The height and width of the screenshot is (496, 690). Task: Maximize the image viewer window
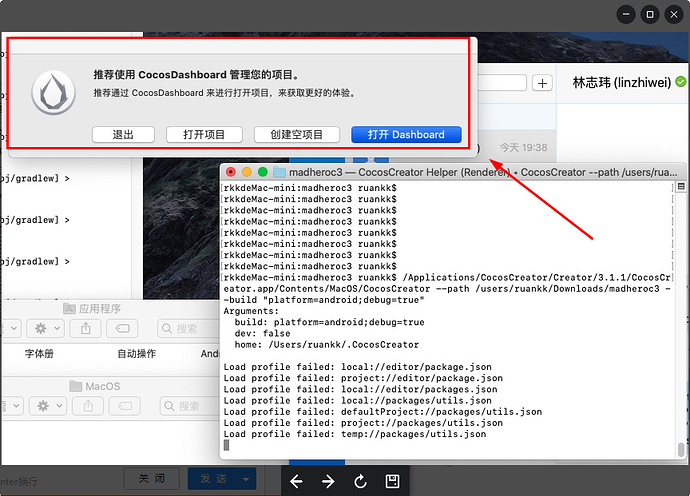(x=650, y=15)
